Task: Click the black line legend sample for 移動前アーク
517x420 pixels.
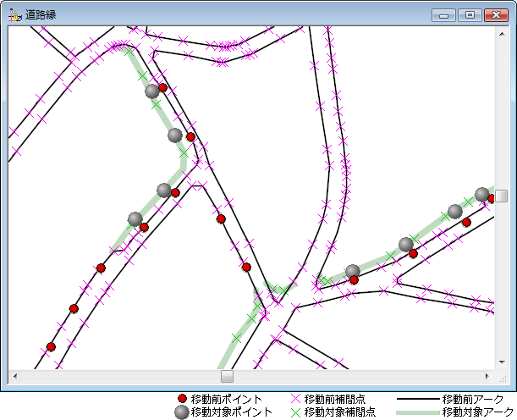Action: pos(418,399)
